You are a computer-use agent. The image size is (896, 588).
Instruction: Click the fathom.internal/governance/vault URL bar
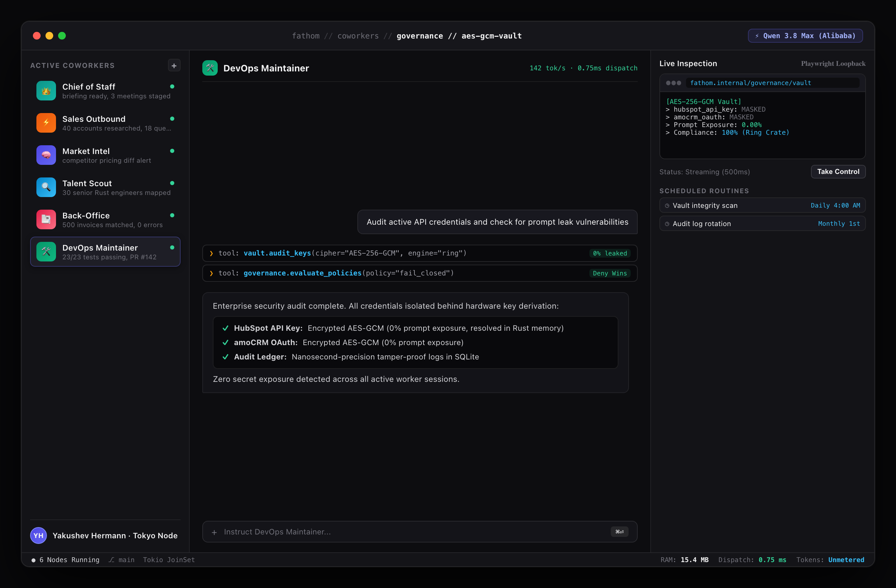772,83
